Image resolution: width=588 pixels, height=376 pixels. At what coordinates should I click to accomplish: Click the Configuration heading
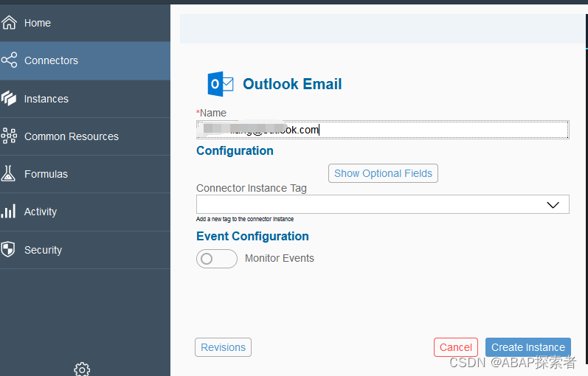click(235, 150)
